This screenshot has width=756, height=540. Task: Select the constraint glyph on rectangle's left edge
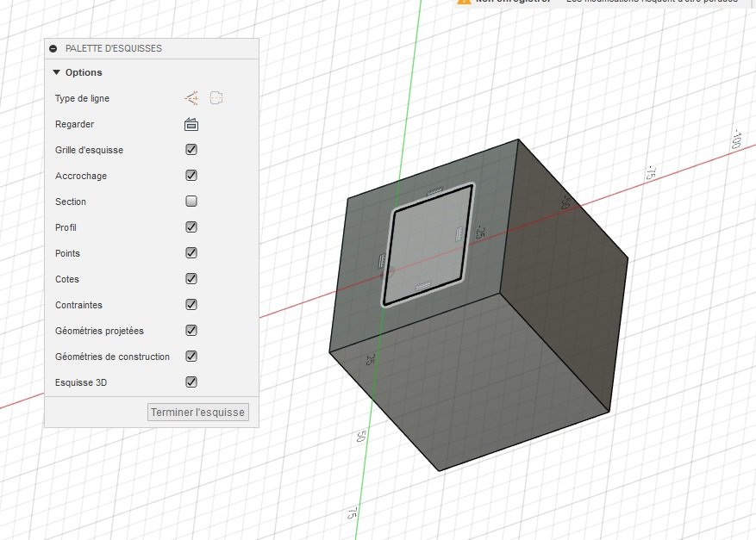coord(383,261)
